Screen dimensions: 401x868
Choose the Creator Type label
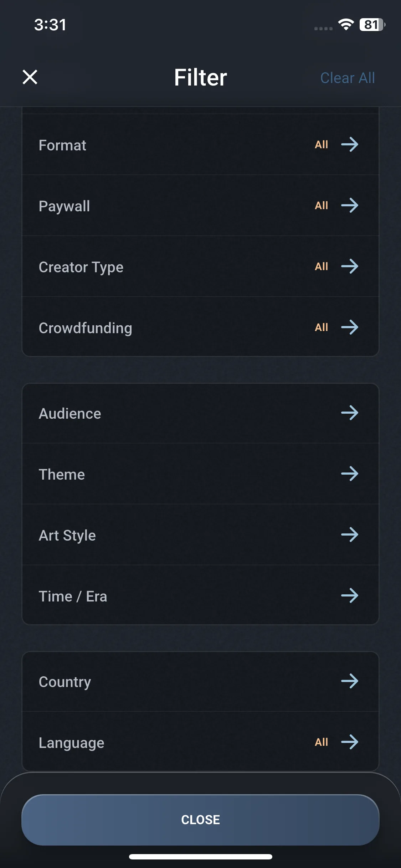(x=81, y=267)
